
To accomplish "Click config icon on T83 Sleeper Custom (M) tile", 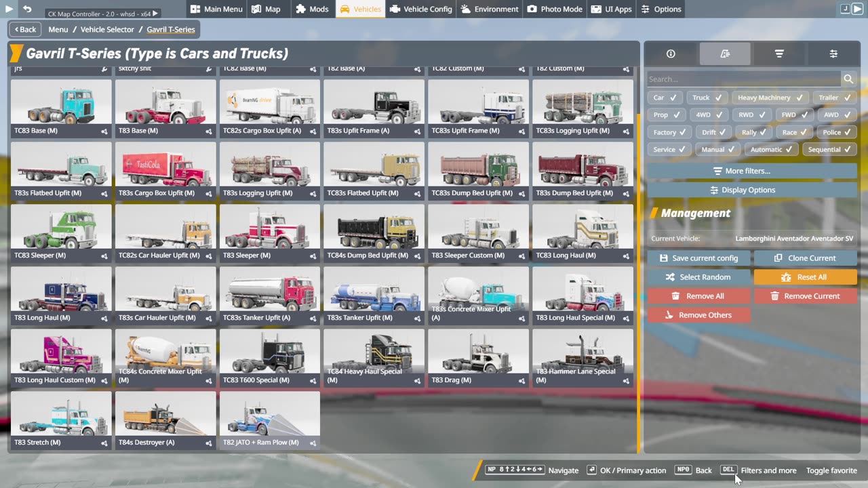I will tap(521, 256).
